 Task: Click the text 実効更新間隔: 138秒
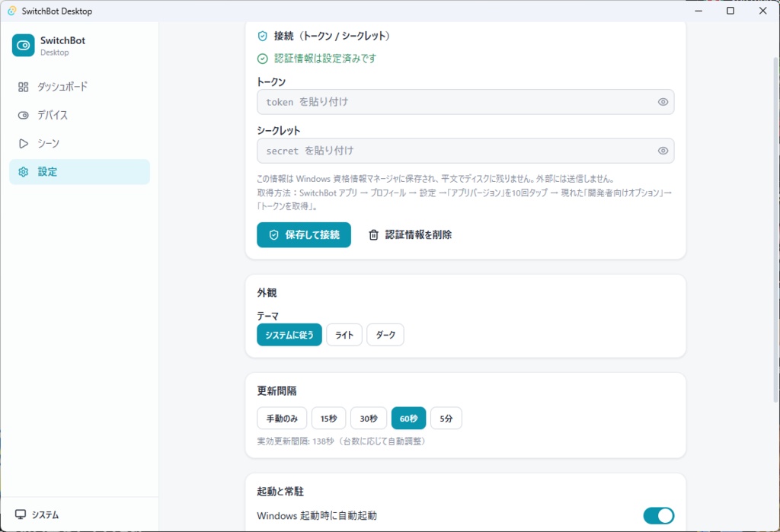click(x=296, y=441)
